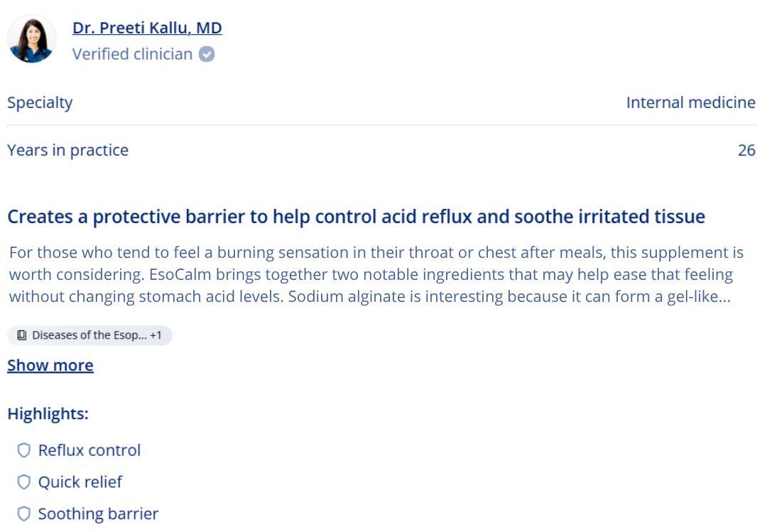Click the 26 years value
Screen dimensions: 767x532
tap(746, 150)
